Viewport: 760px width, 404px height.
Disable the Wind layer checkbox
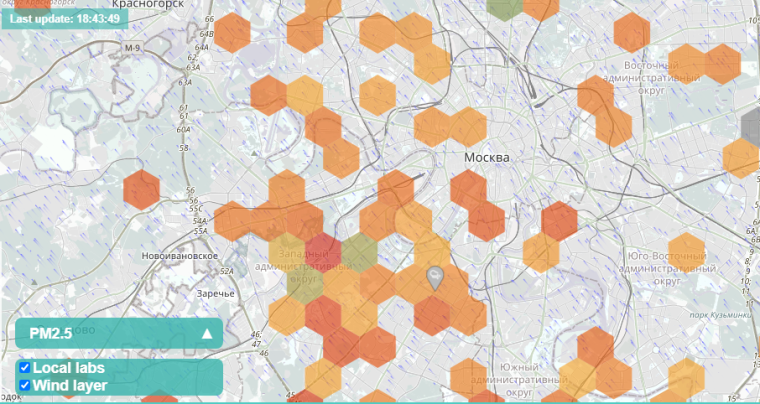25,384
